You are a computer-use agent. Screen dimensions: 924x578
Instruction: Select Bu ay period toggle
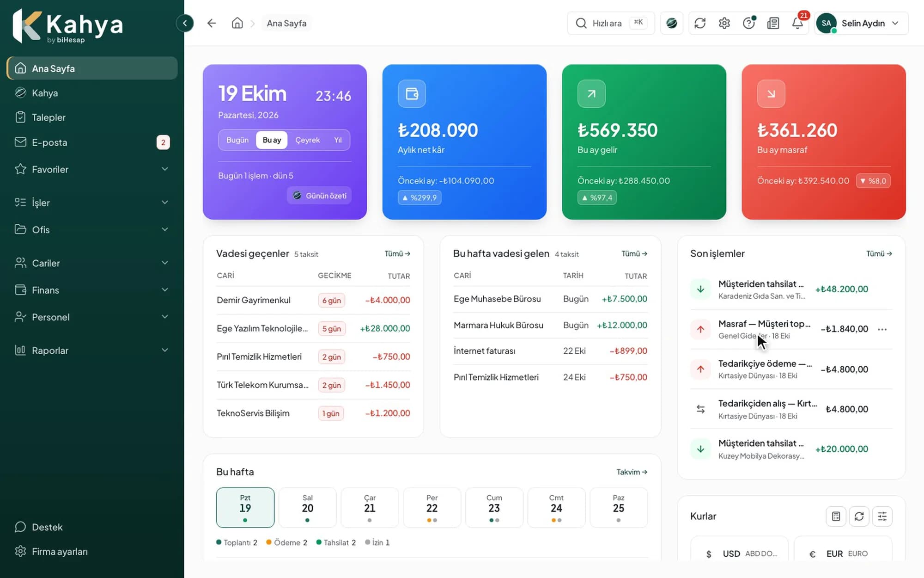pos(272,140)
